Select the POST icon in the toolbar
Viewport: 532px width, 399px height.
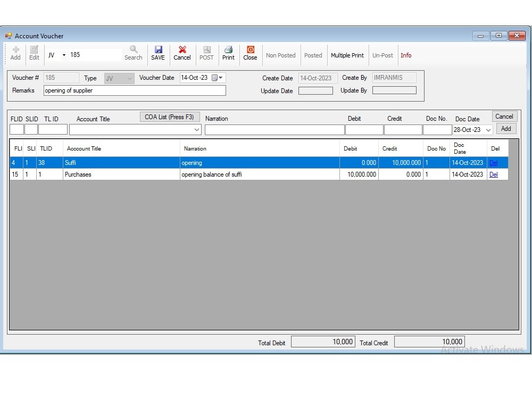[206, 53]
